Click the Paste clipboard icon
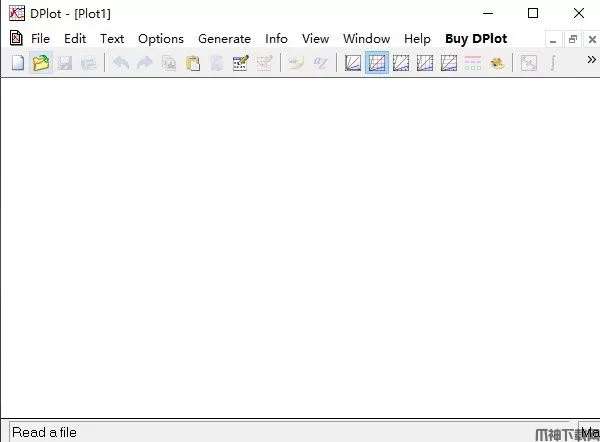Viewport: 600px width, 442px height. click(x=193, y=63)
